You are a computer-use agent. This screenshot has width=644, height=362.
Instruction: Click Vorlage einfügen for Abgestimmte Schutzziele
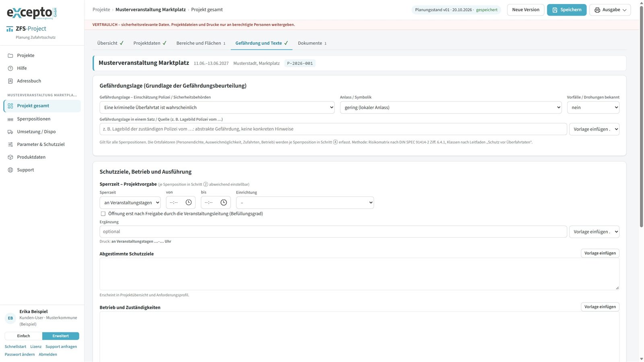[600, 253]
